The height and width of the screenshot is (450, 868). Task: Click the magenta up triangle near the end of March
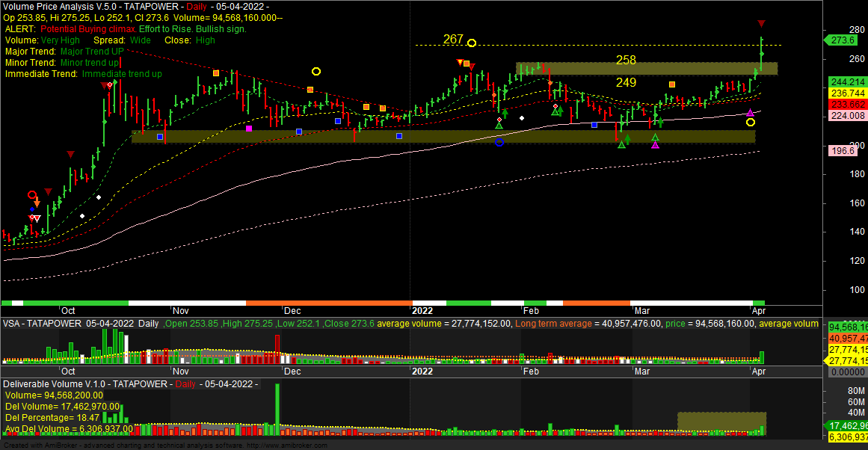(x=751, y=113)
